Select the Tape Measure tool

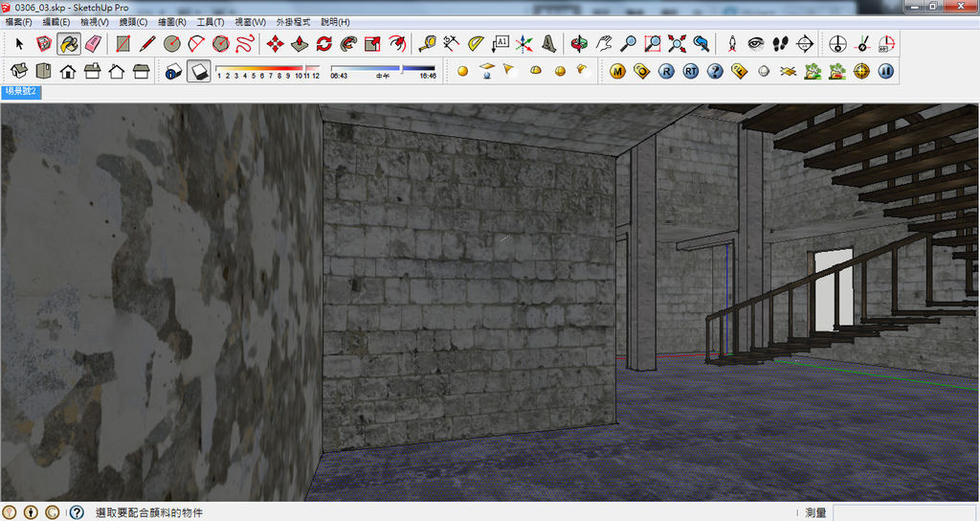(428, 44)
